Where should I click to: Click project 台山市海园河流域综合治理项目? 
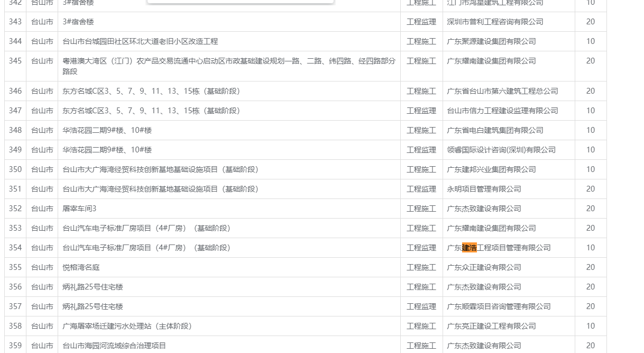point(114,346)
